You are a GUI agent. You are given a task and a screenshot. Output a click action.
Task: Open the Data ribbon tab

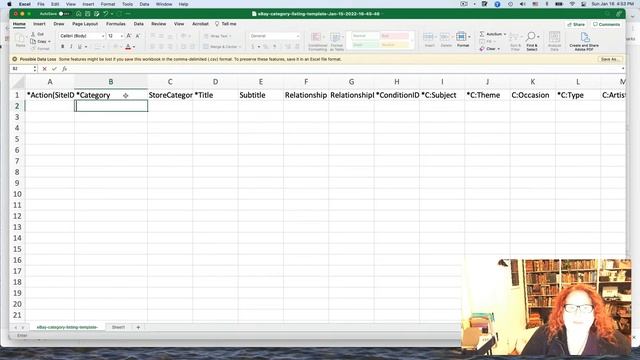(x=139, y=24)
